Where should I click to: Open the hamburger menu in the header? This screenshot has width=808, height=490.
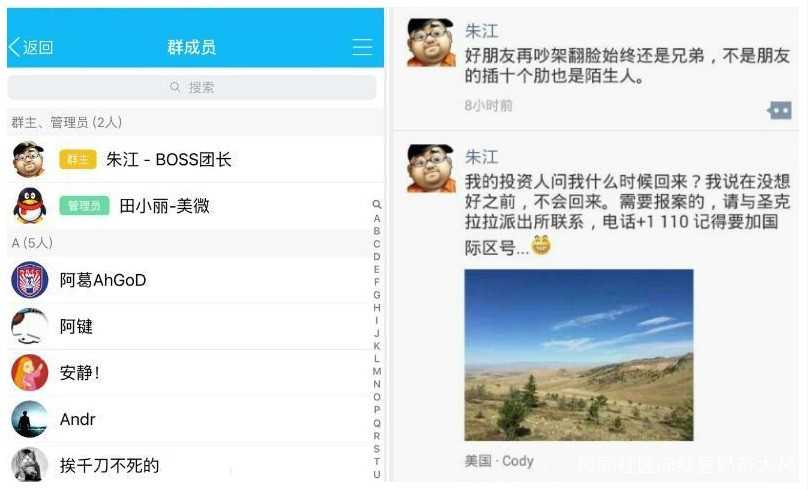pos(363,47)
